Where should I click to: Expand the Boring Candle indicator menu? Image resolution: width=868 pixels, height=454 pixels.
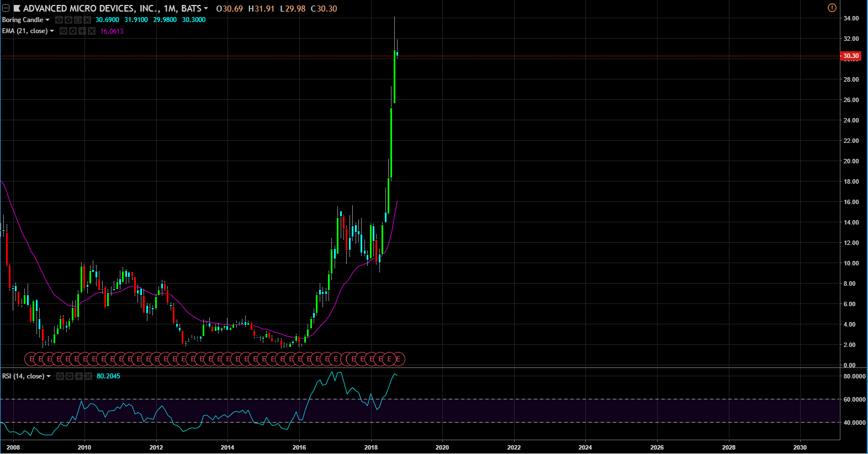click(x=47, y=20)
